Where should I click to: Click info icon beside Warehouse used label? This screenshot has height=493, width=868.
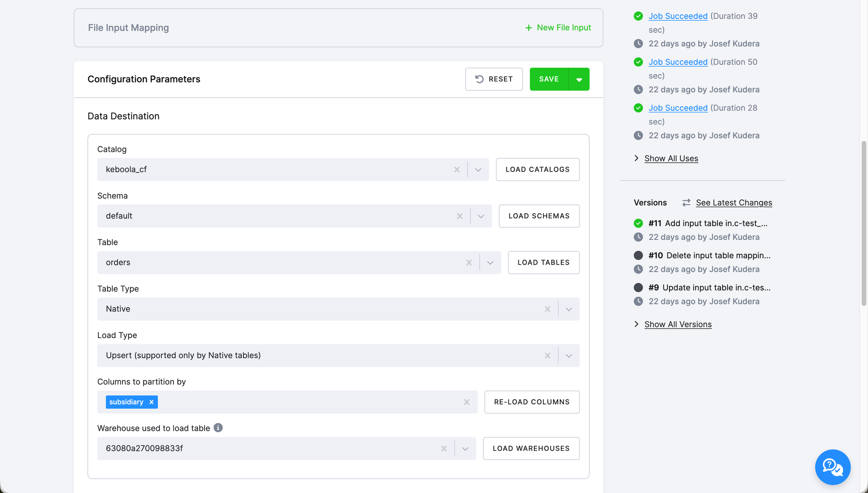tap(218, 428)
